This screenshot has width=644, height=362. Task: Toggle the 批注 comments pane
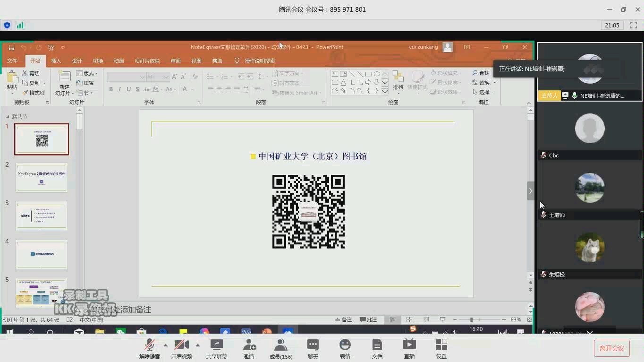click(x=368, y=320)
